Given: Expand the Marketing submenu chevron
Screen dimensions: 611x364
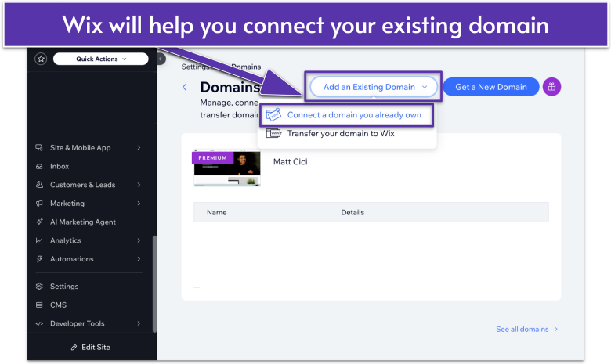Looking at the screenshot, I should 139,204.
